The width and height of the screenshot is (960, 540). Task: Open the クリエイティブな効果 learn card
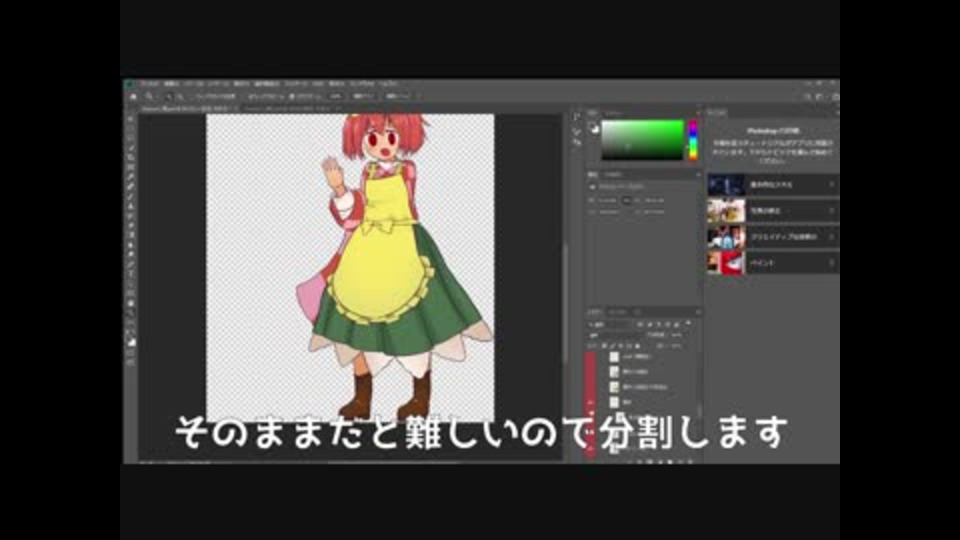coord(773,237)
